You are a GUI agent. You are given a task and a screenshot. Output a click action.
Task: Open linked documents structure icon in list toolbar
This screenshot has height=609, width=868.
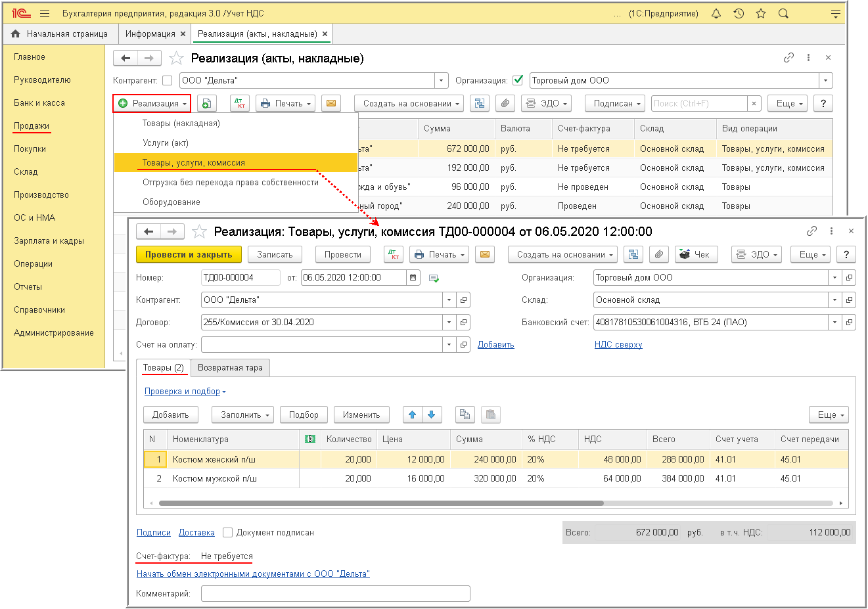coord(480,103)
